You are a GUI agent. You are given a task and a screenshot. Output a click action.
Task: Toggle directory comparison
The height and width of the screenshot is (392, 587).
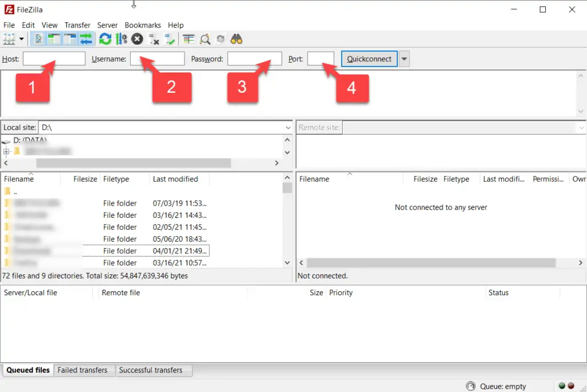205,39
